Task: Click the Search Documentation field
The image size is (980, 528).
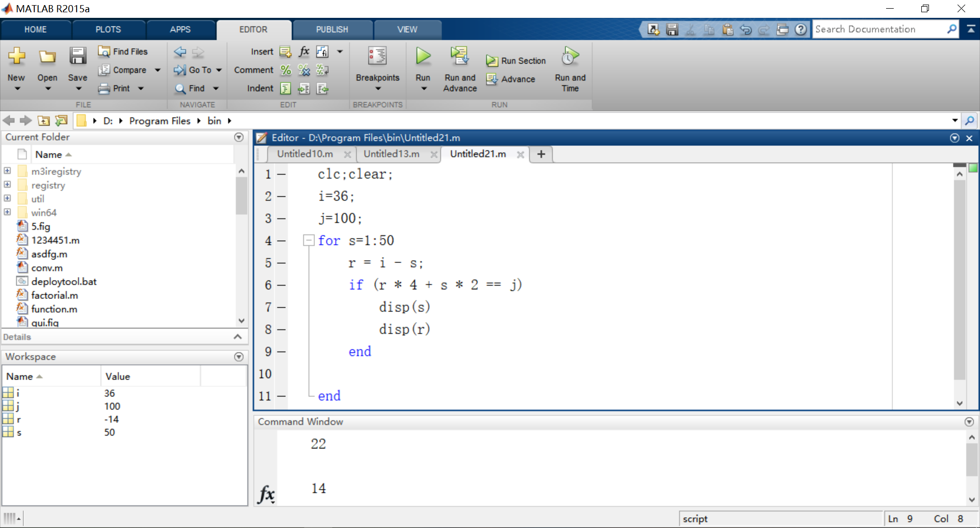Action: coord(879,30)
